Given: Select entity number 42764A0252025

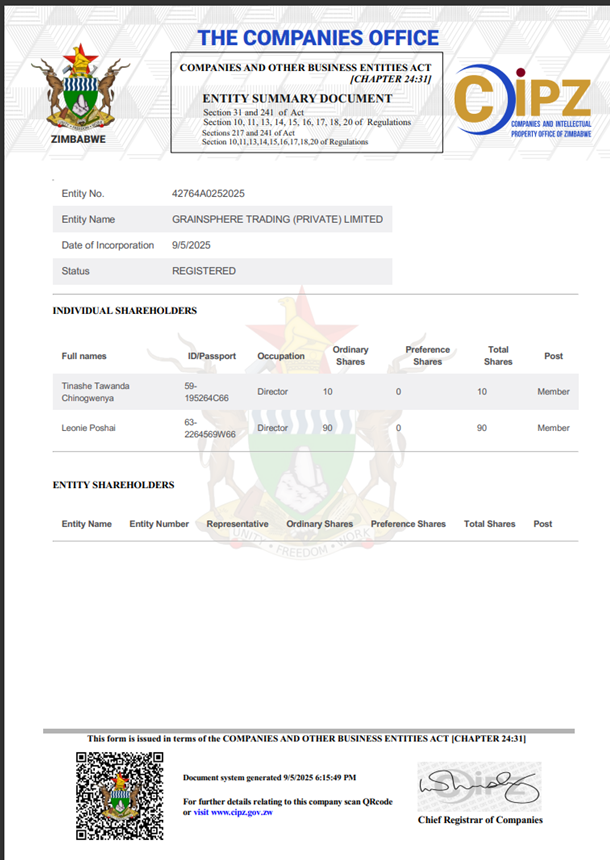Looking at the screenshot, I should [x=208, y=194].
